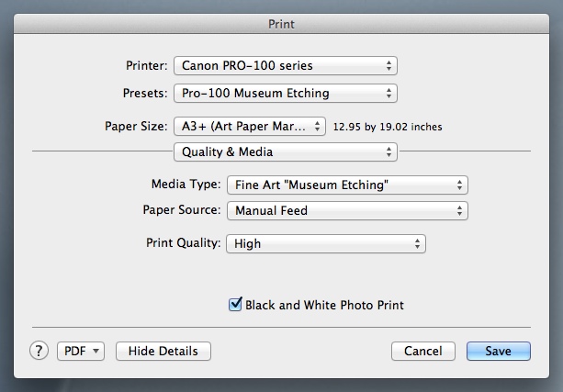Image resolution: width=563 pixels, height=392 pixels.
Task: Click the blue Save button
Action: tap(498, 351)
